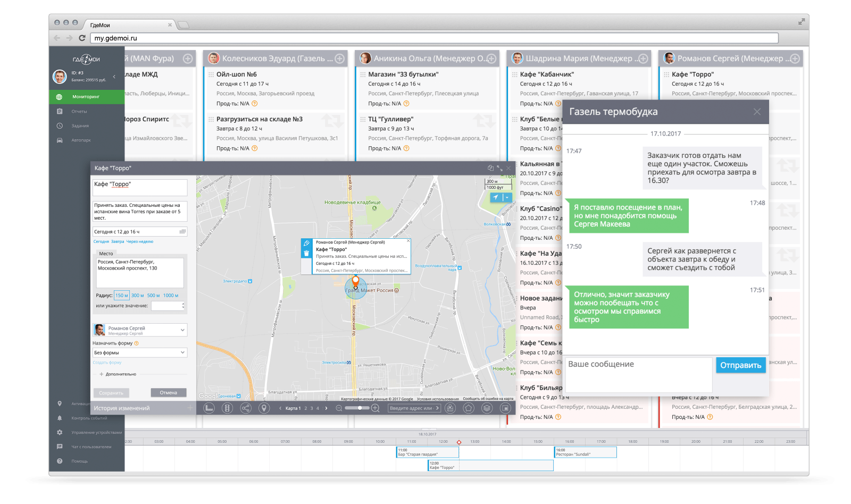Screen dimensions: 851x504
Task: Zoom in the map with plus icon
Action: (x=375, y=408)
